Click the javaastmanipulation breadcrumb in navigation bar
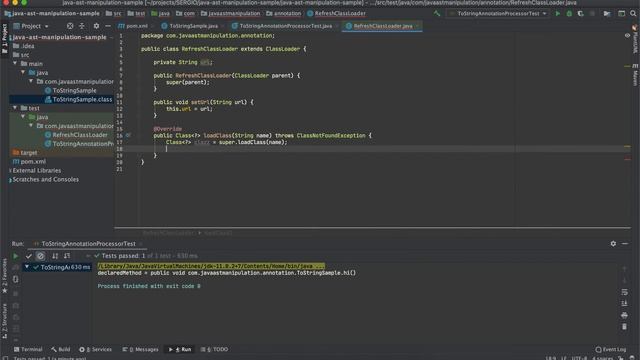The height and width of the screenshot is (360, 640). click(231, 13)
